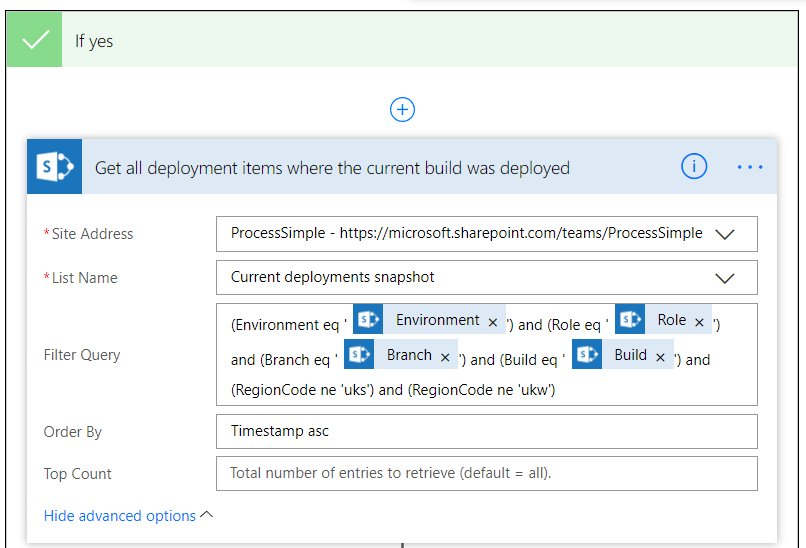
Task: Remove the Environment dynamic token
Action: (493, 322)
